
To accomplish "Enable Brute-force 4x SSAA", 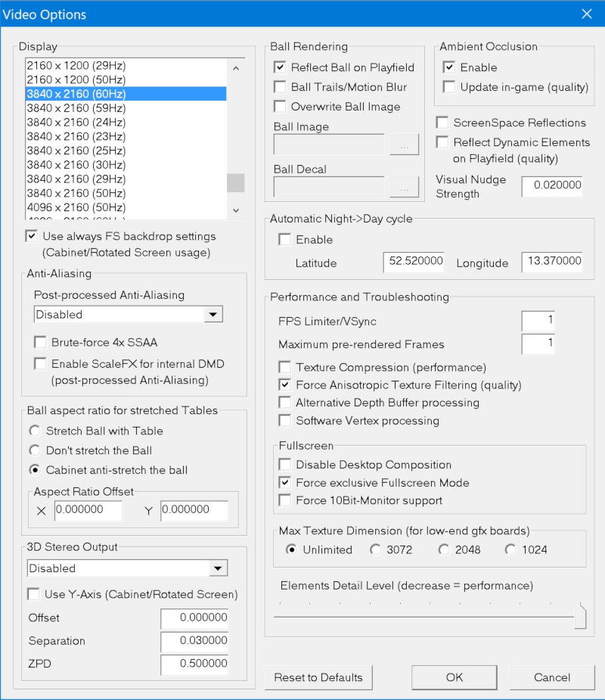I will coord(40,341).
